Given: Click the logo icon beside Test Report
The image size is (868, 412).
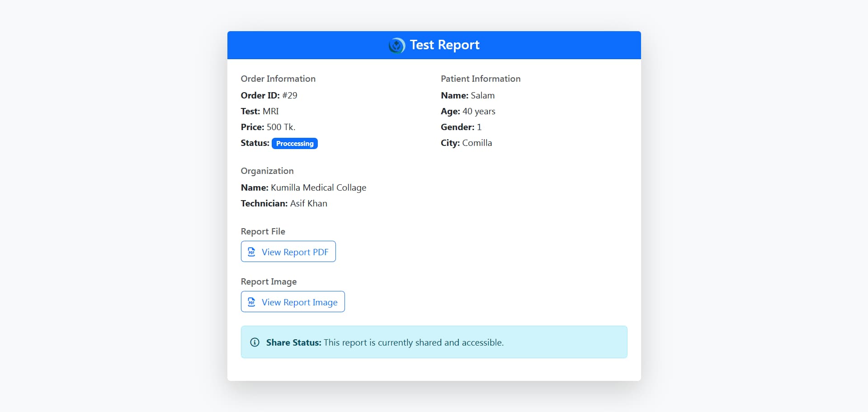Looking at the screenshot, I should [x=397, y=45].
